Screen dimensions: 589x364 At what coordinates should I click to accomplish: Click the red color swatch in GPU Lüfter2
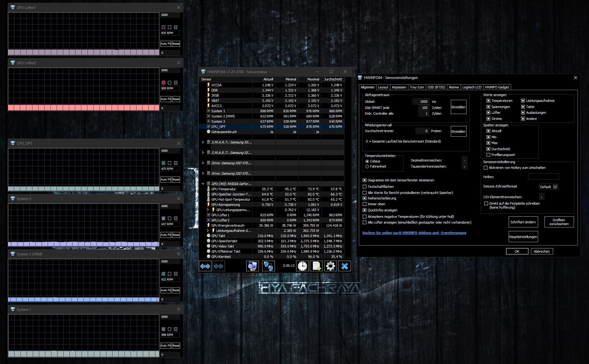click(x=163, y=83)
